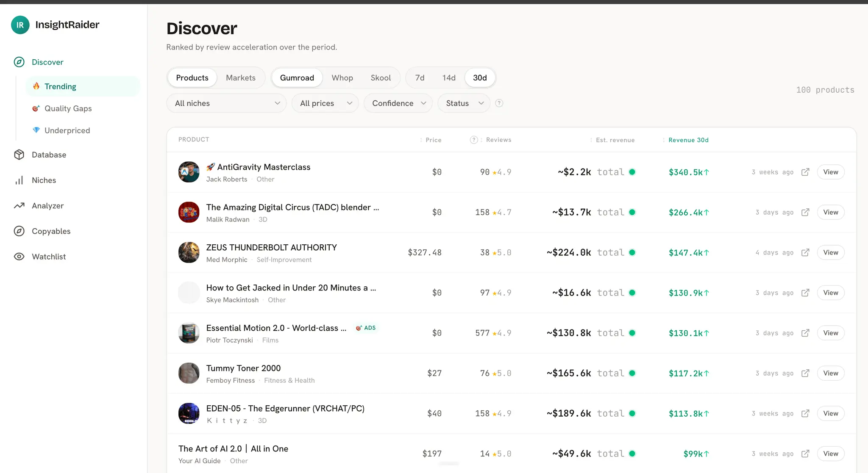868x473 pixels.
Task: Click the help icon beside Reviews header
Action: pos(474,140)
